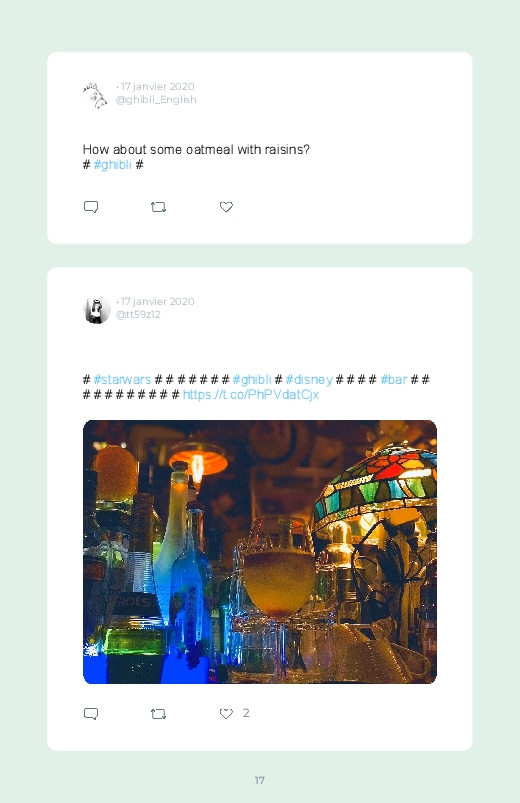Click the page number 17

click(x=260, y=780)
